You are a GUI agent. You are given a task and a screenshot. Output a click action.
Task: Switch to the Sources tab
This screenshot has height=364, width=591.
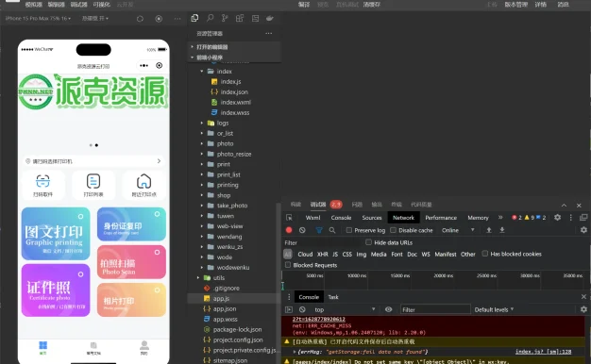tap(372, 218)
